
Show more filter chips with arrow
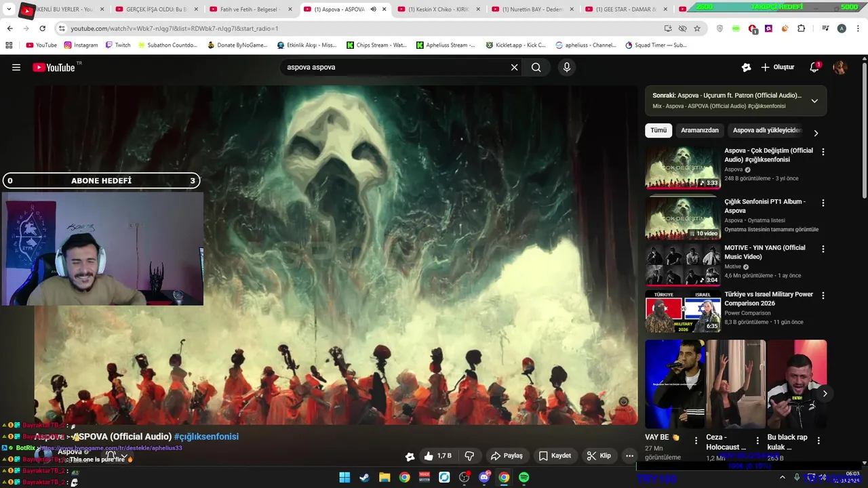[x=816, y=133]
